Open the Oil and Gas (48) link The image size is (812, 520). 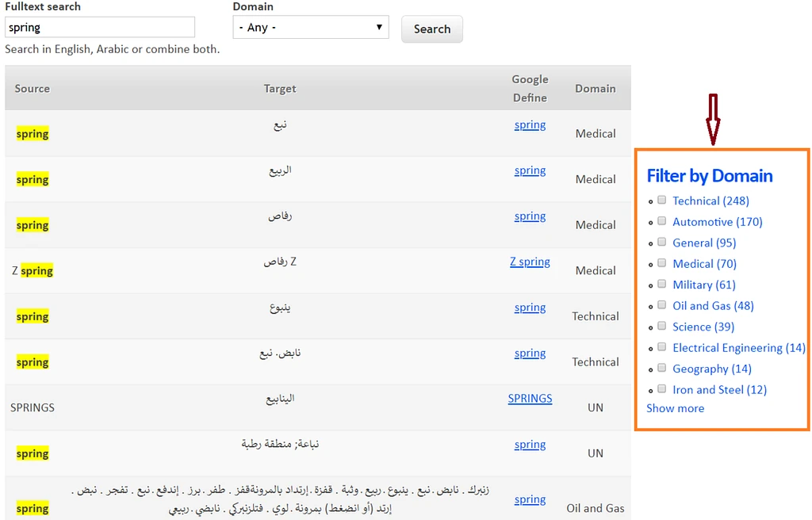point(713,306)
